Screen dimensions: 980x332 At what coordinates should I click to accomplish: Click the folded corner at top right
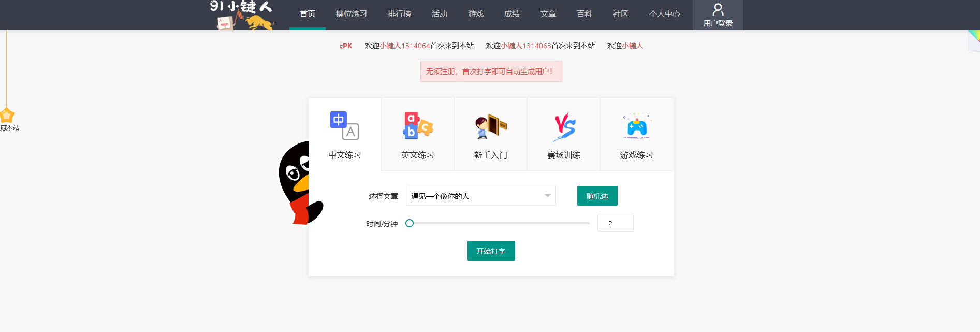pos(973,40)
